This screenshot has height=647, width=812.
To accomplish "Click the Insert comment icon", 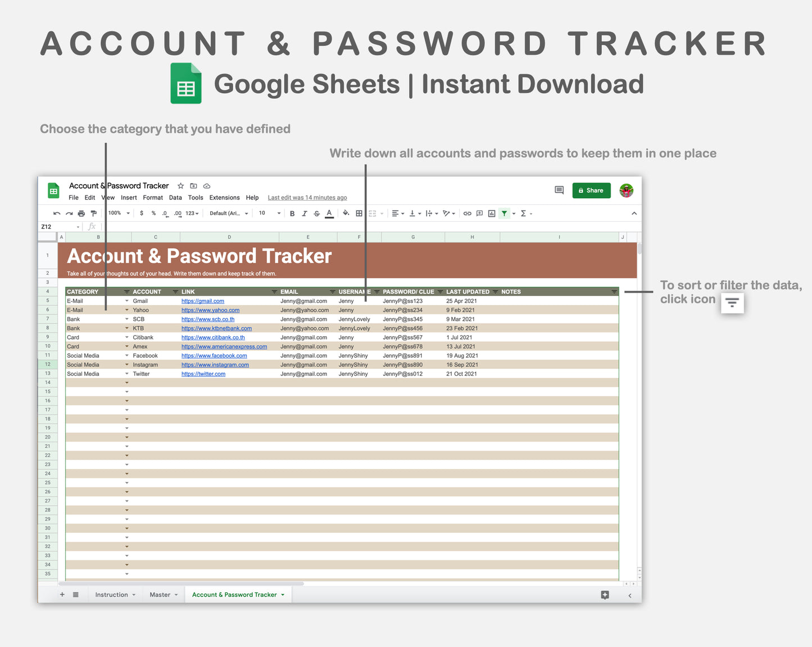I will [479, 213].
